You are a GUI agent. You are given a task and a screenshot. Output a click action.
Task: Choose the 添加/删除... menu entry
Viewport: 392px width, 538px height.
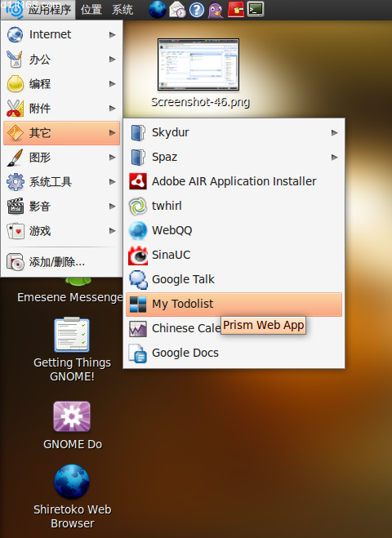(x=61, y=262)
